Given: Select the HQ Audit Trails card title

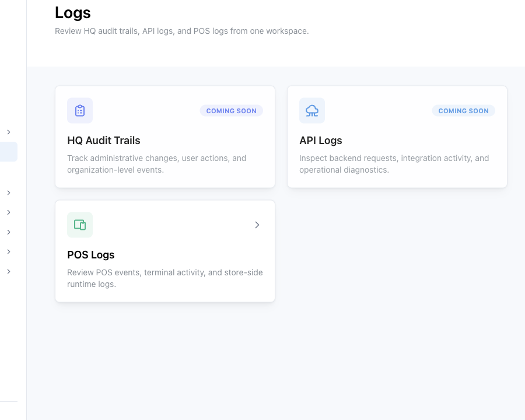Looking at the screenshot, I should (104, 141).
